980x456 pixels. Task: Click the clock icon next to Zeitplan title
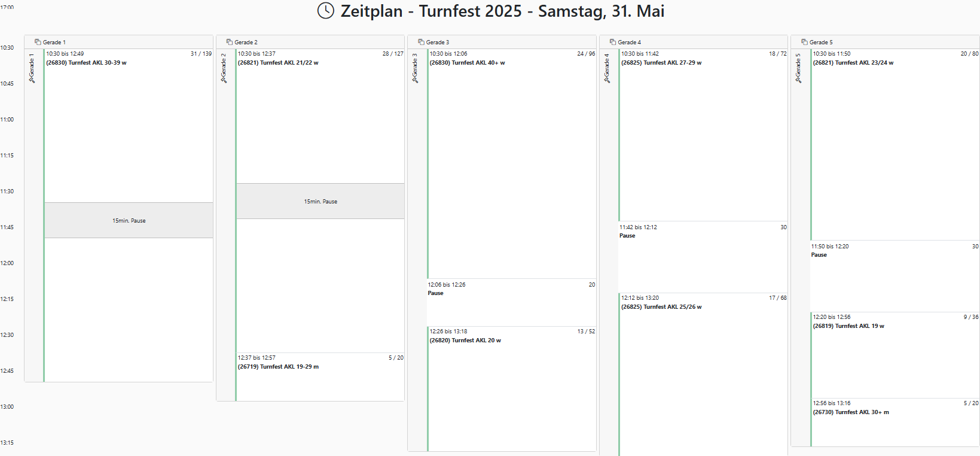325,11
